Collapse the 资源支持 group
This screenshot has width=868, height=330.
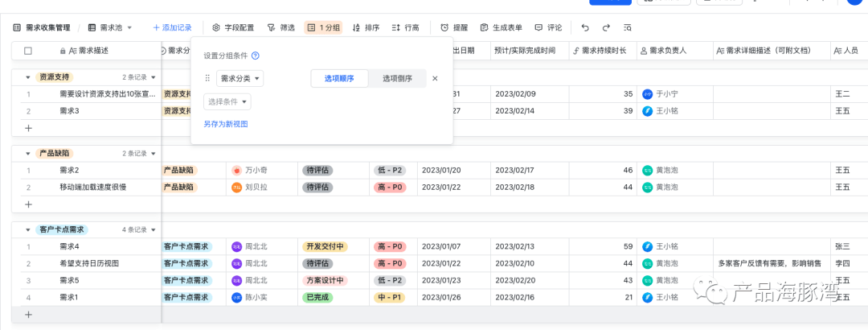(x=28, y=77)
